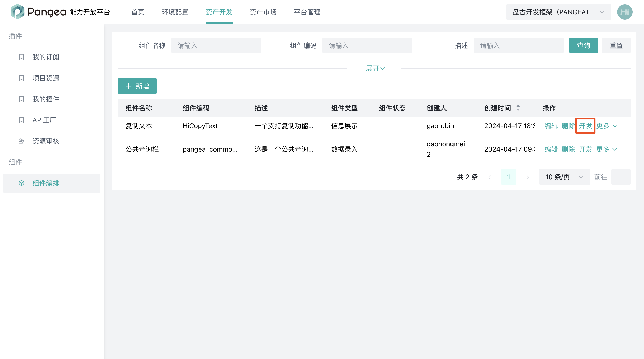
Task: Click 编辑 for 公共查询栏 row
Action: tap(551, 149)
